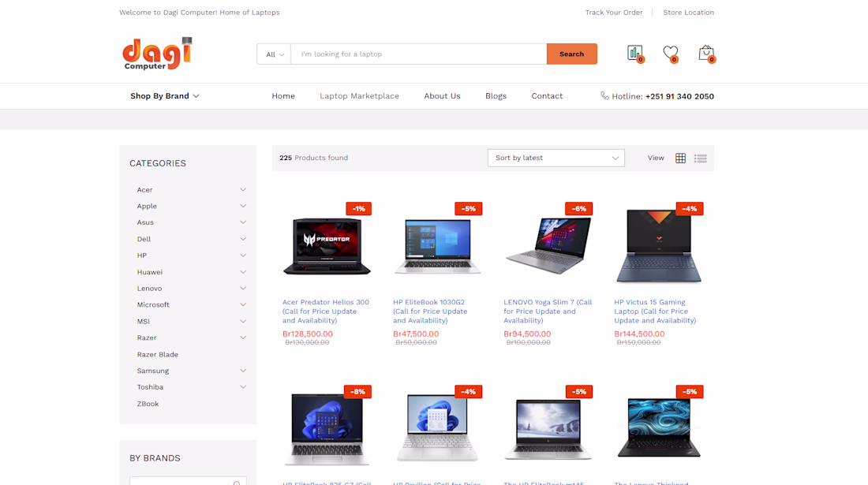Switch to list view icon
868x485 pixels.
point(700,159)
